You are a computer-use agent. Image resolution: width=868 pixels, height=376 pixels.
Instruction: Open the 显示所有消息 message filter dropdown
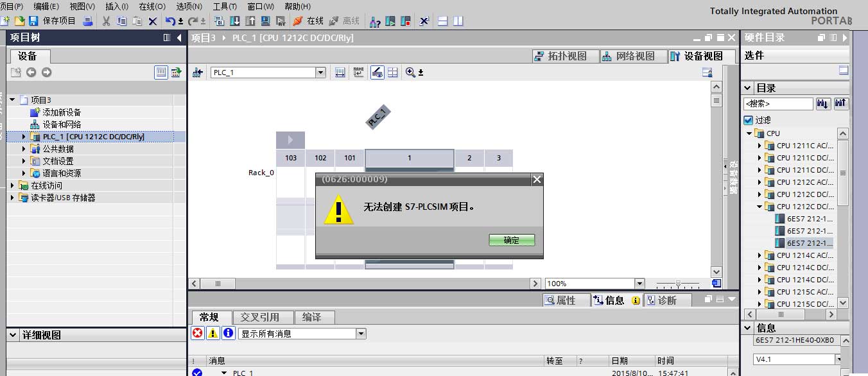tap(361, 334)
